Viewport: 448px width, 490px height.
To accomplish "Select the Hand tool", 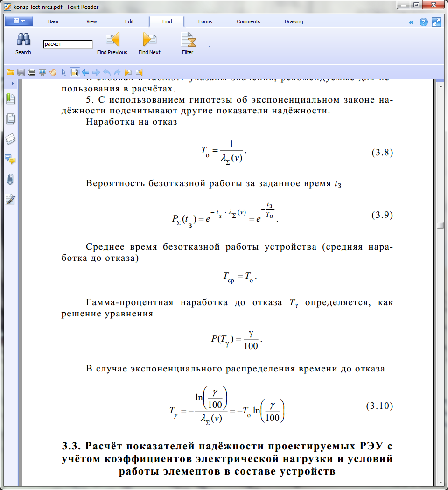I will (x=53, y=72).
